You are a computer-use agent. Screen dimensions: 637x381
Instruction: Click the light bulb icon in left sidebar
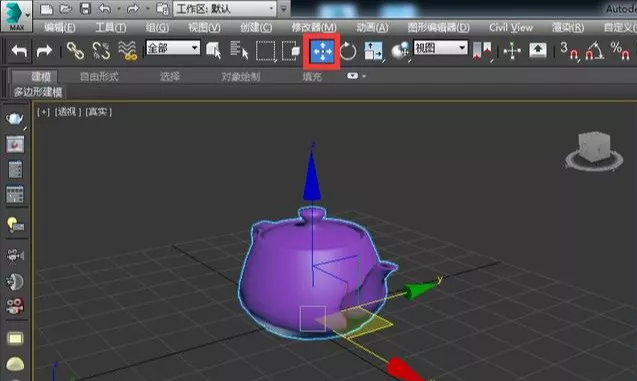tap(15, 224)
